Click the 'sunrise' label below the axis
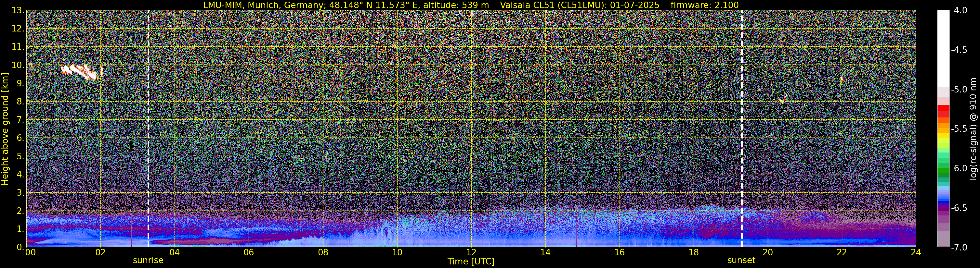980x268 pixels. pos(148,261)
